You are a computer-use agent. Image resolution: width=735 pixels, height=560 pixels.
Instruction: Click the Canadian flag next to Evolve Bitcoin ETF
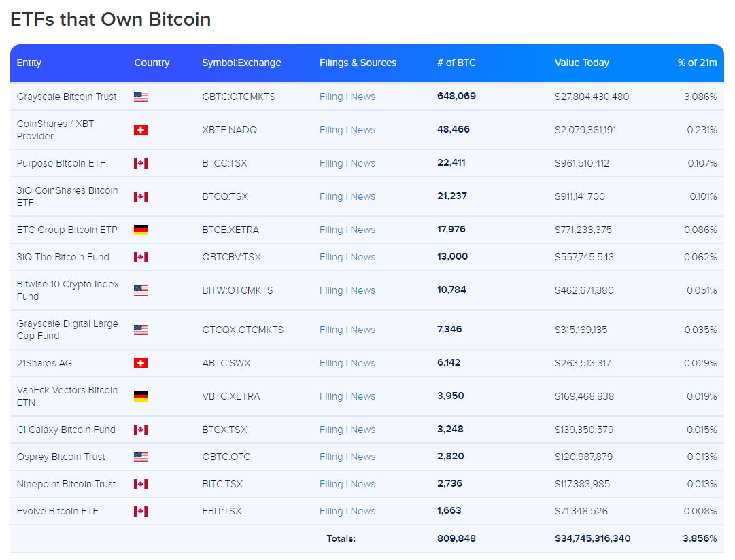[141, 511]
